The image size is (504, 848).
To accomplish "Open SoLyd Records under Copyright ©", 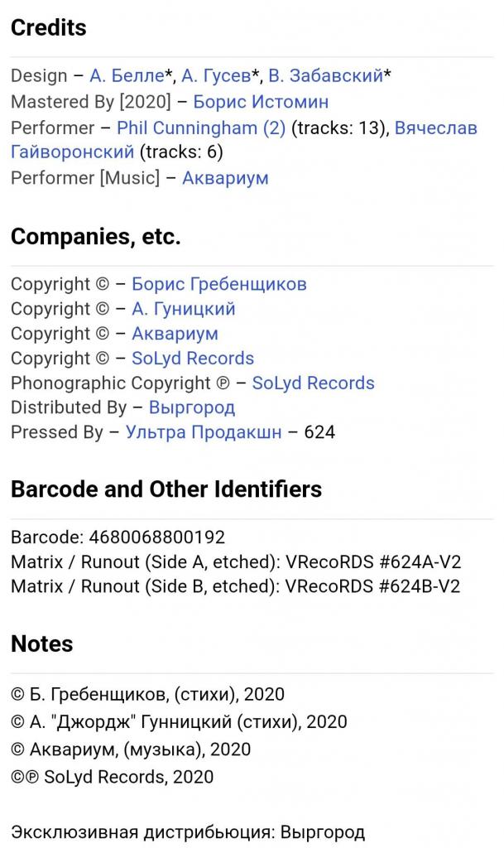I will [x=193, y=358].
